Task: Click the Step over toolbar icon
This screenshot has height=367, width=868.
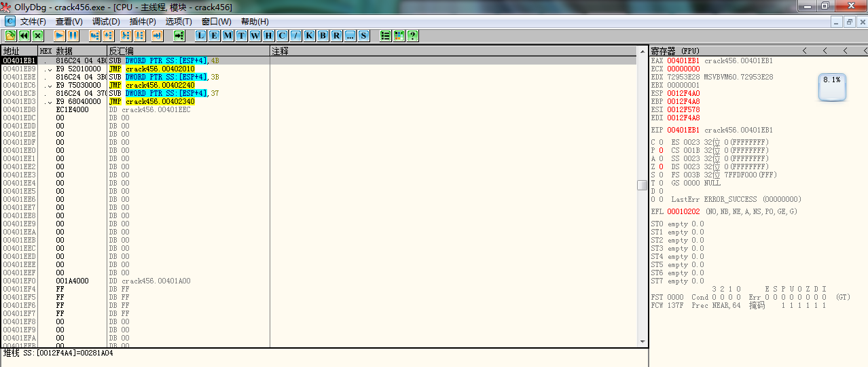Action: 108,35
